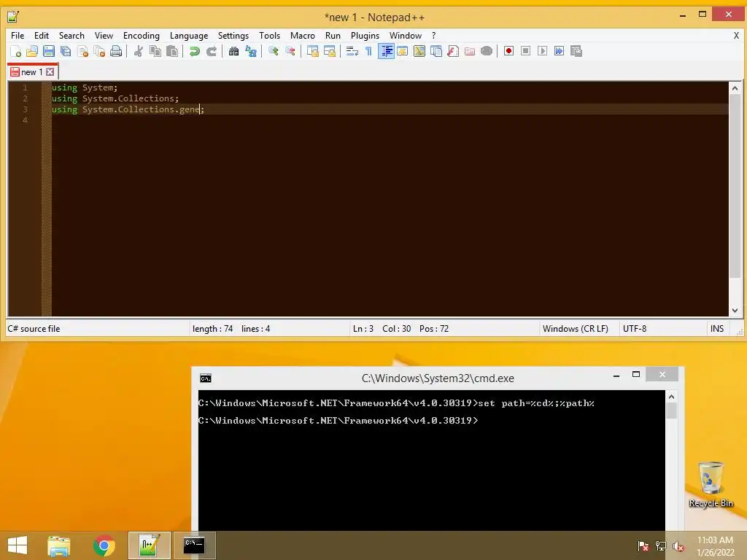747x560 pixels.
Task: Click the Paste toolbar icon
Action: (x=172, y=52)
